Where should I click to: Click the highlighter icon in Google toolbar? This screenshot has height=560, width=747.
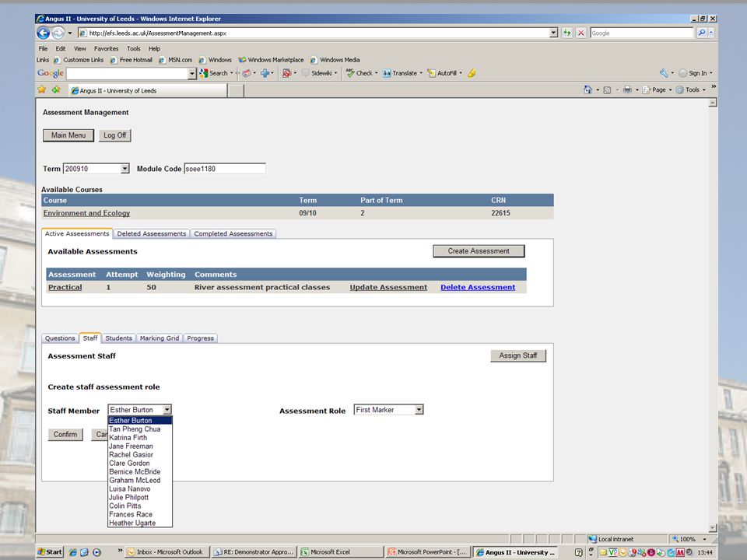pos(472,73)
